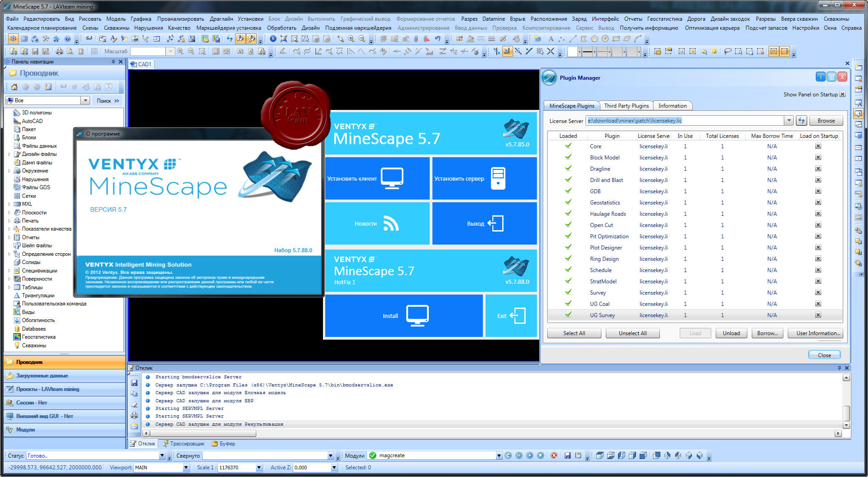The width and height of the screenshot is (868, 477).
Task: Click the Borrow... button
Action: tap(767, 333)
